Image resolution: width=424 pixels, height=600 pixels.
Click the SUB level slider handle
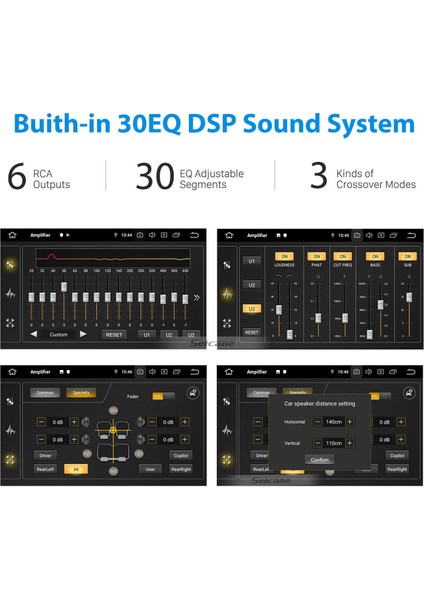pyautogui.click(x=409, y=297)
